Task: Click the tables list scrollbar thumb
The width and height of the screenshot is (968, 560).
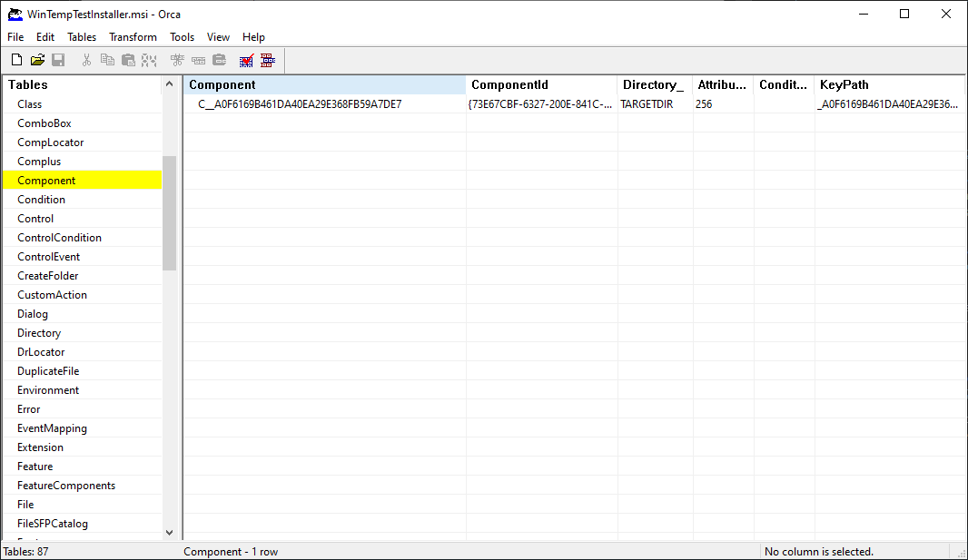Action: 170,212
